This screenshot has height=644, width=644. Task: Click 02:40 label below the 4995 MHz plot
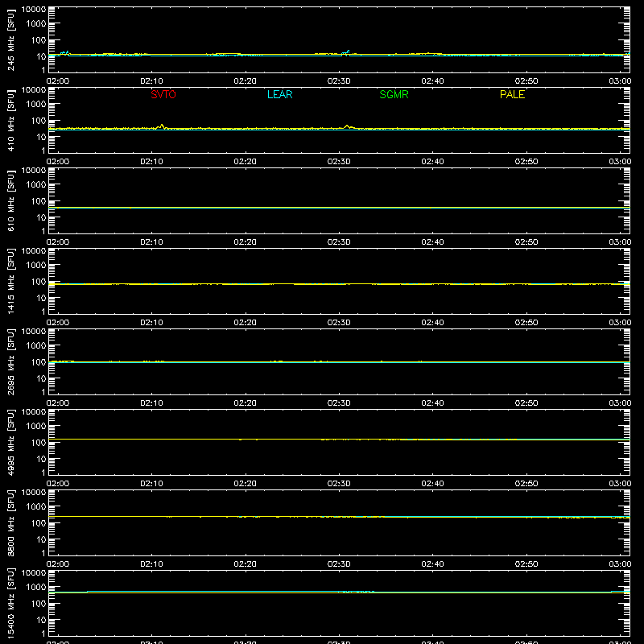click(432, 484)
